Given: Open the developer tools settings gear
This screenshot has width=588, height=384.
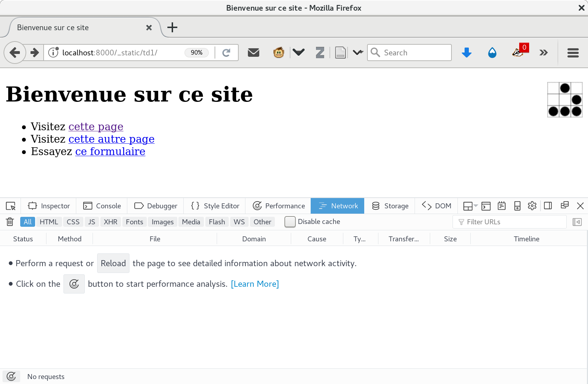Looking at the screenshot, I should coord(532,206).
